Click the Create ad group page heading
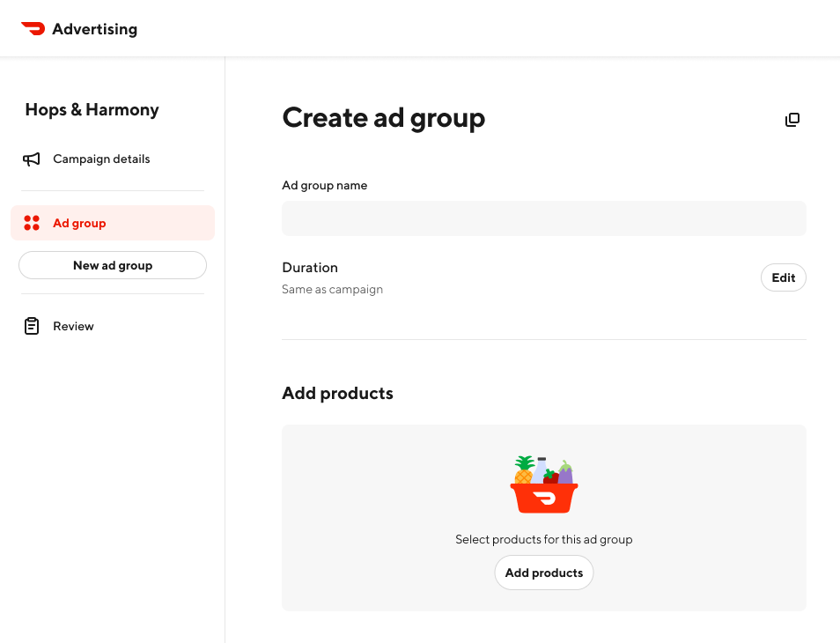Image resolution: width=840 pixels, height=643 pixels. (x=383, y=117)
